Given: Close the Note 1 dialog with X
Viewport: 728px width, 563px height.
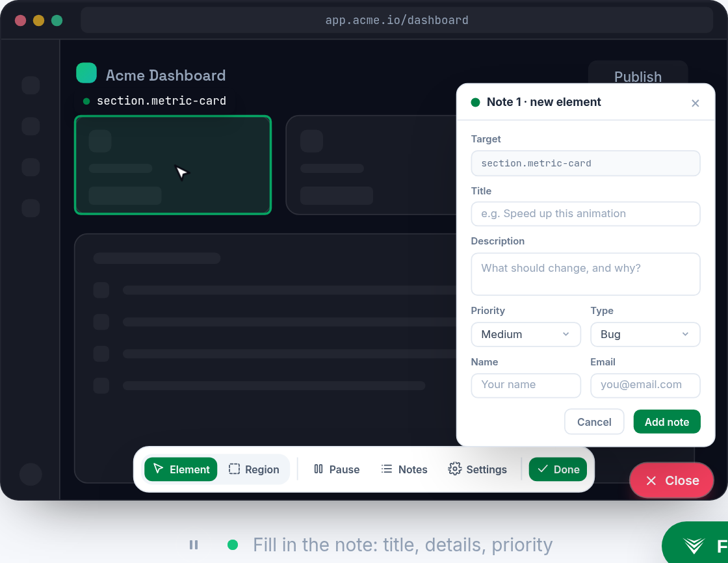Looking at the screenshot, I should pos(695,103).
